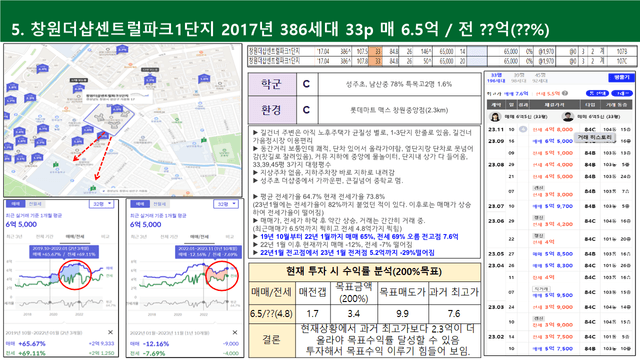640x360 pixels.
Task: Switch to 최근 3년 tab in left chart panel
Action: pos(14,237)
